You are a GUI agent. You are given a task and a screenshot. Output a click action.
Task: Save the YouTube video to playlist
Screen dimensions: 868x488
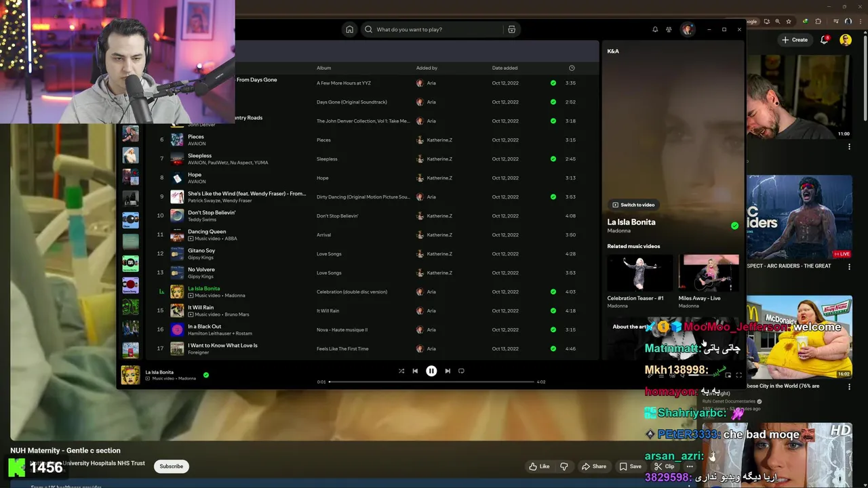(x=630, y=466)
